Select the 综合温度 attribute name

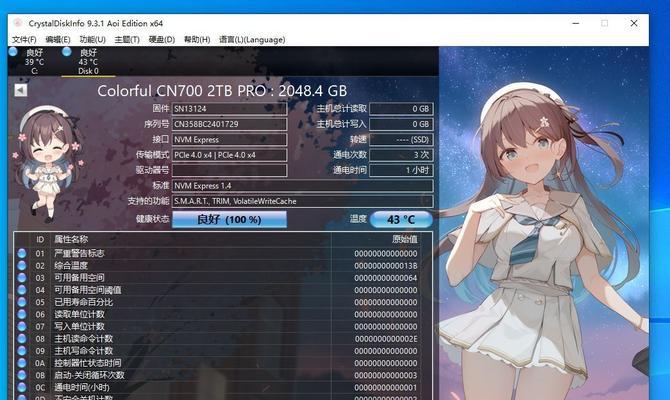(71, 265)
